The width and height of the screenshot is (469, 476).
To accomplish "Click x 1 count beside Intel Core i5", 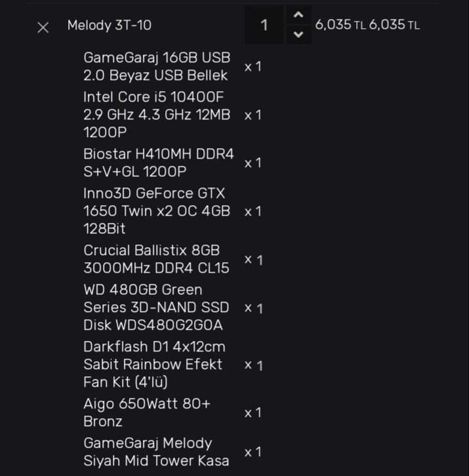I will (253, 115).
